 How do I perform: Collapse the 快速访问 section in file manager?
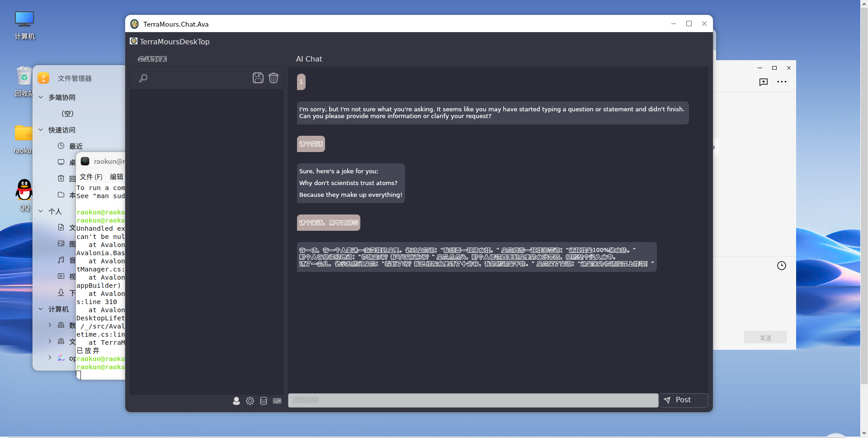click(41, 130)
